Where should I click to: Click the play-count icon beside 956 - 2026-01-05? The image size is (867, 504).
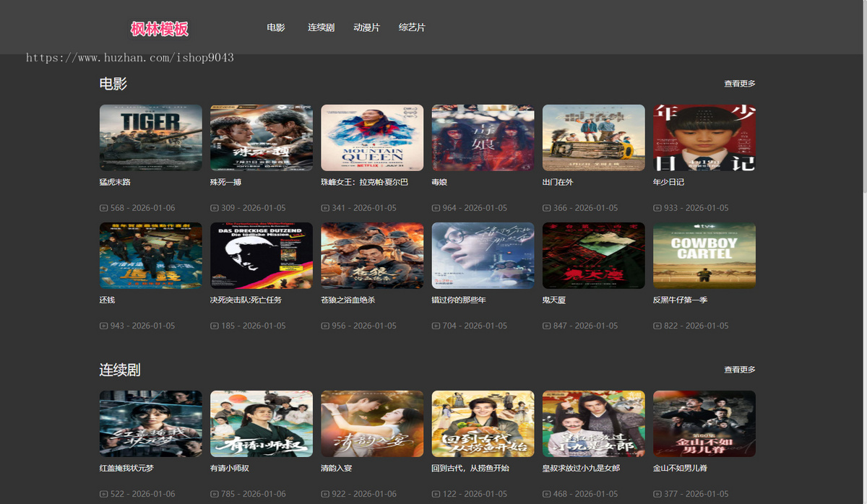tap(324, 326)
